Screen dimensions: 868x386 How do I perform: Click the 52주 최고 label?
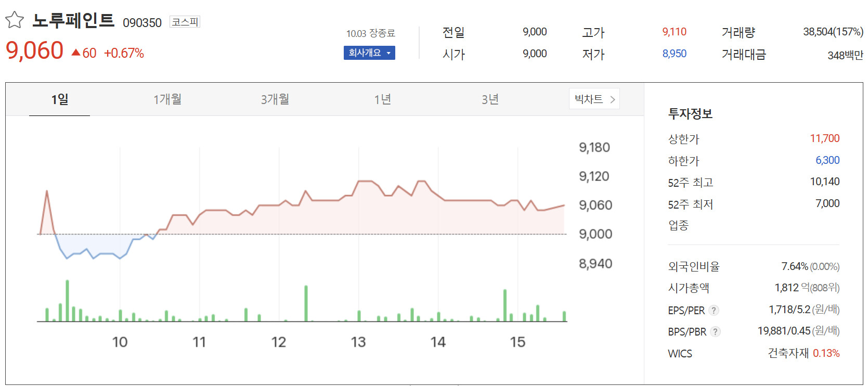[x=691, y=183]
